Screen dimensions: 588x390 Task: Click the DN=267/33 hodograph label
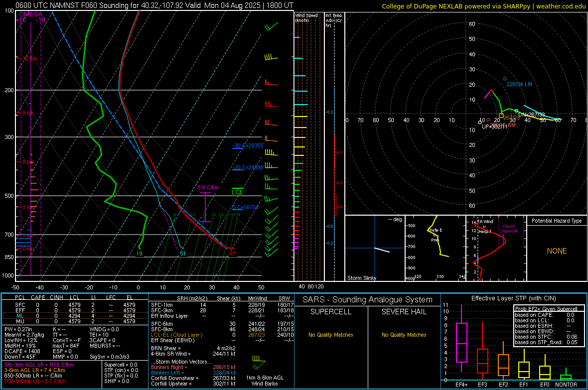click(531, 115)
